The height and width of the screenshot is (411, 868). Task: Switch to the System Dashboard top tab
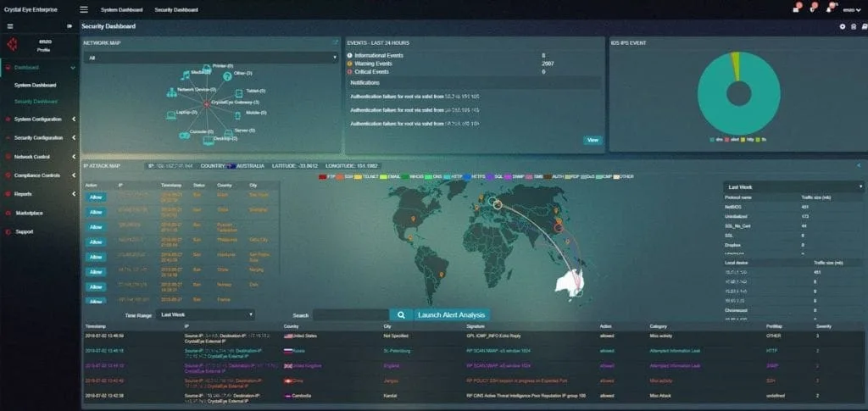(x=121, y=9)
